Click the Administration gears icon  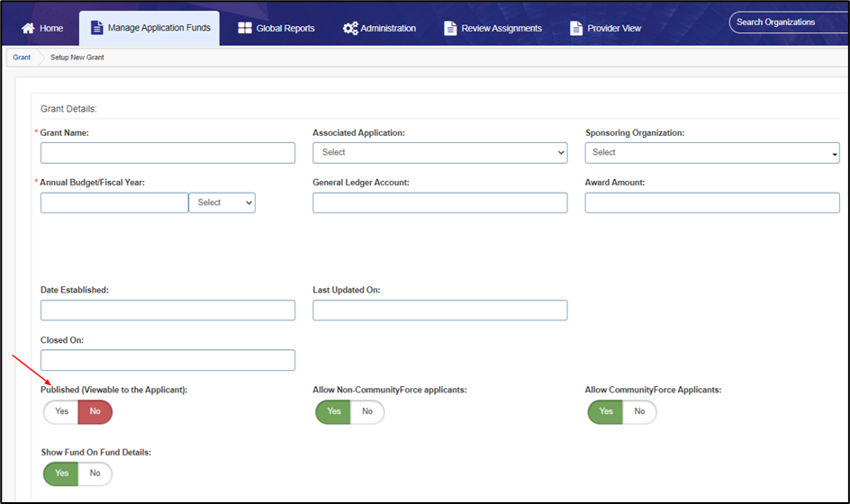350,28
